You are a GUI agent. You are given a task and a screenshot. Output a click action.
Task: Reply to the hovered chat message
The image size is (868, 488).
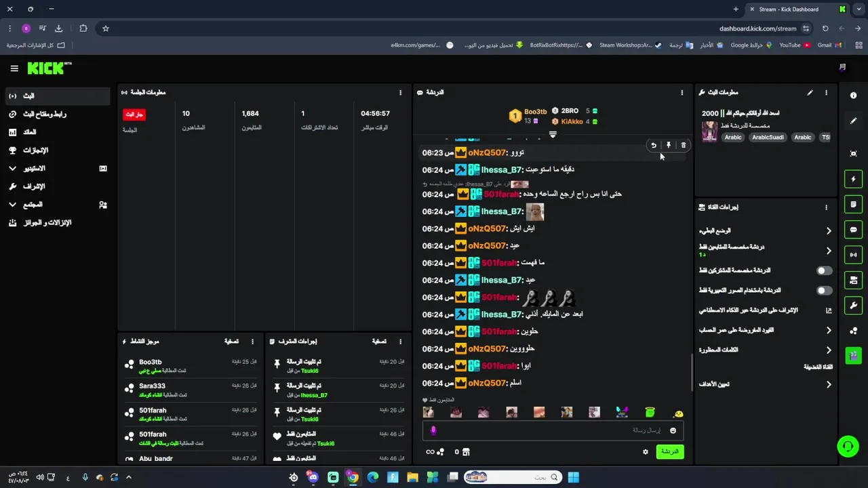(654, 145)
